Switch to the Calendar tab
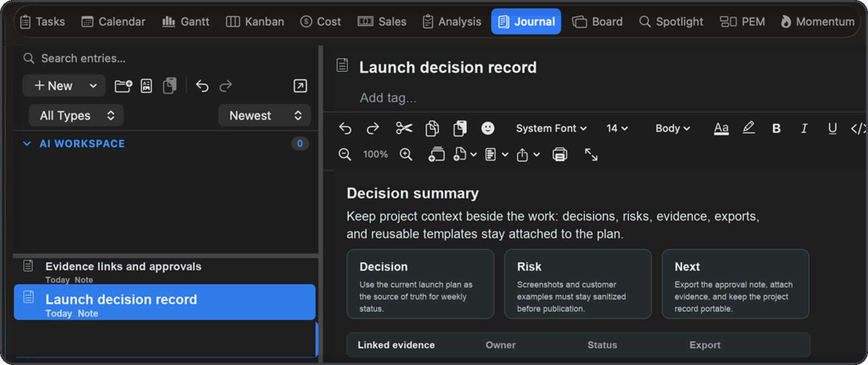Screen dimensions: 868x365 [x=113, y=22]
